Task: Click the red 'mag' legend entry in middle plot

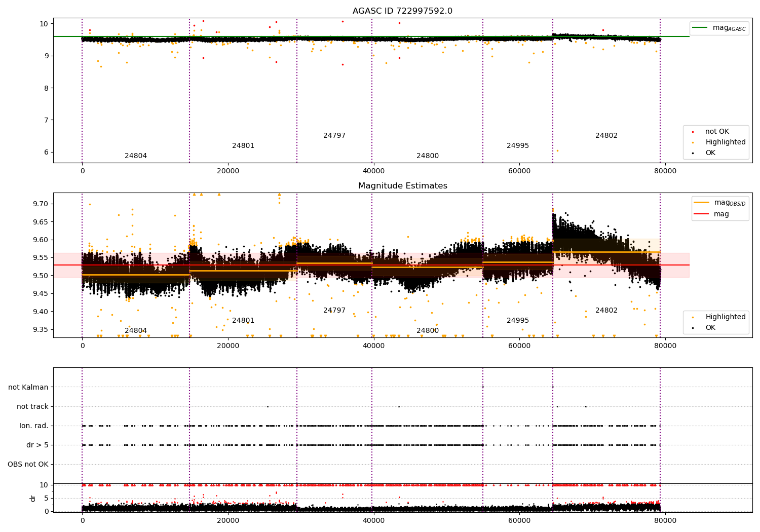Action: [712, 214]
